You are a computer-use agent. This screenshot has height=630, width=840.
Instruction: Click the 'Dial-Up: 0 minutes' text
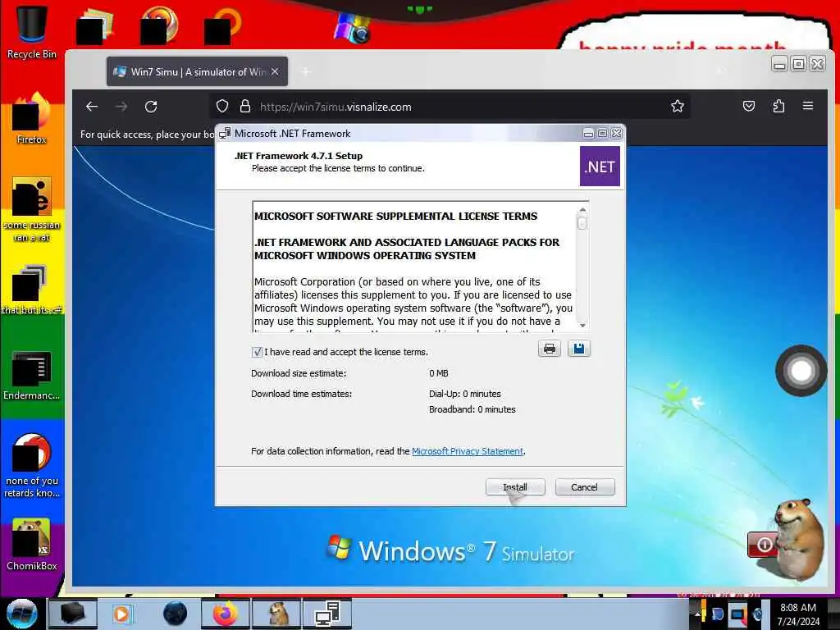pos(464,394)
